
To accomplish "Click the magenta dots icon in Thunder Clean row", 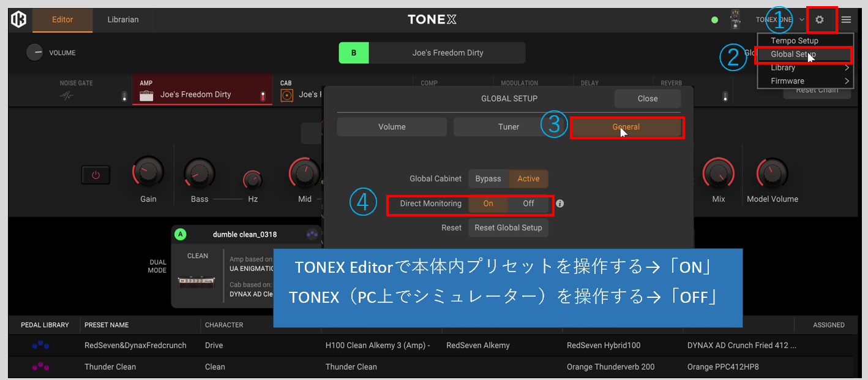I will click(40, 367).
